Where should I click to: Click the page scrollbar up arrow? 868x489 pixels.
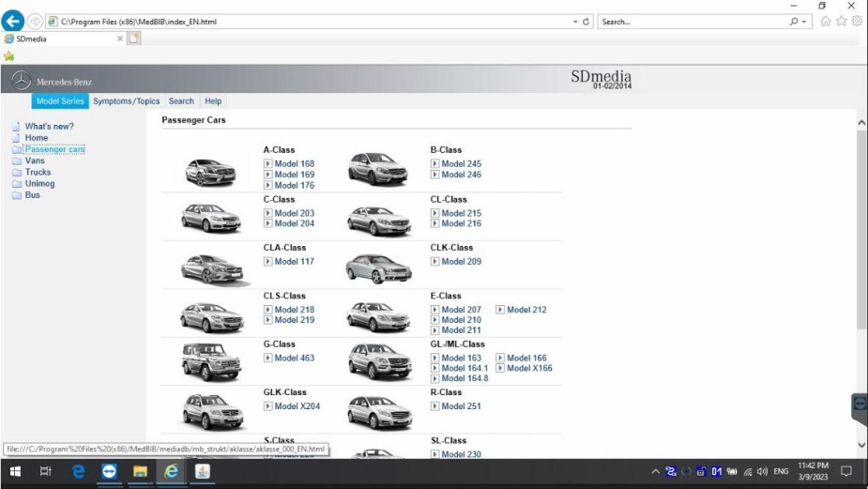click(x=861, y=122)
